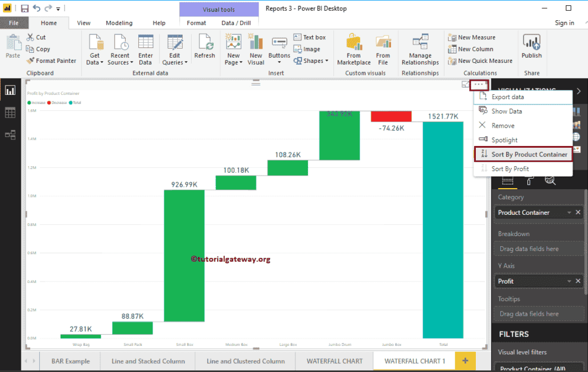Create a New Measure

[x=472, y=37]
